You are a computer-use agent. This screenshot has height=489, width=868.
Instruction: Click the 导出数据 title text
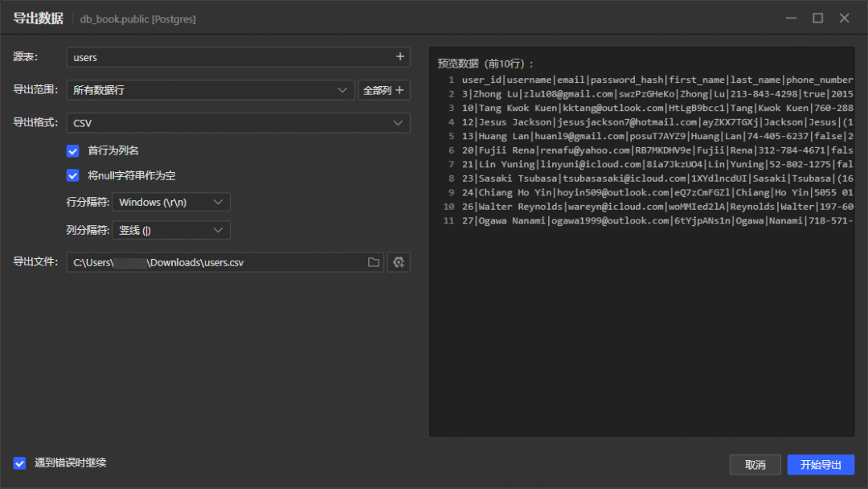pos(39,18)
